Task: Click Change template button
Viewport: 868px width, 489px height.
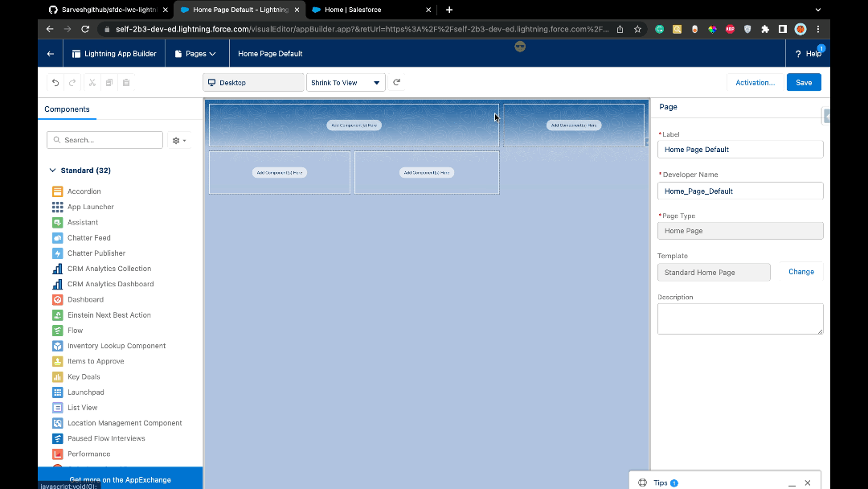Action: [801, 272]
